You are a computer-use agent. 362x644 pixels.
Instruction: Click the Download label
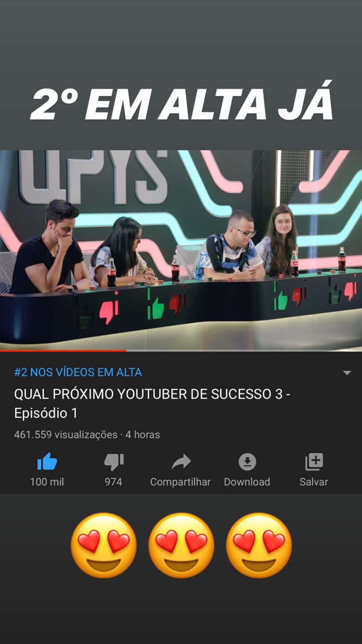[247, 482]
